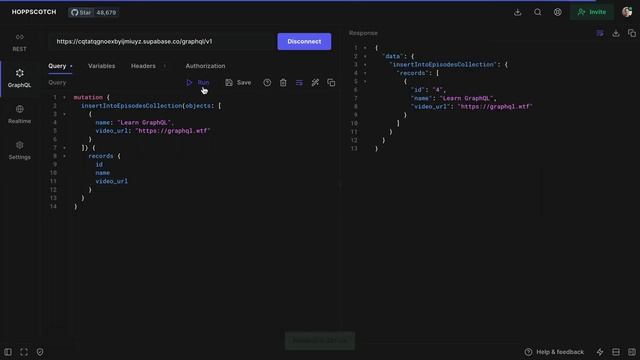Image resolution: width=640 pixels, height=360 pixels.
Task: Open the REST section in the sidebar
Action: pyautogui.click(x=19, y=42)
